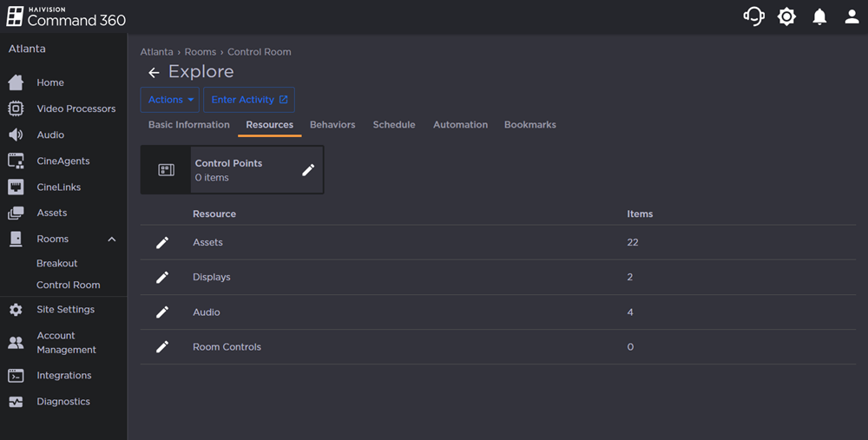Image resolution: width=868 pixels, height=440 pixels.
Task: Click the Enter Activity button
Action: tap(249, 100)
